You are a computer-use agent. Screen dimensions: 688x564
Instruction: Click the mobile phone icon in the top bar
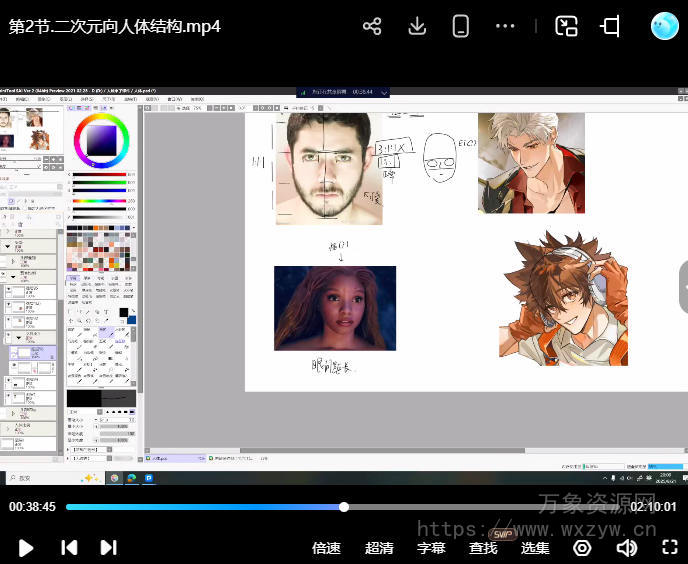pos(461,27)
